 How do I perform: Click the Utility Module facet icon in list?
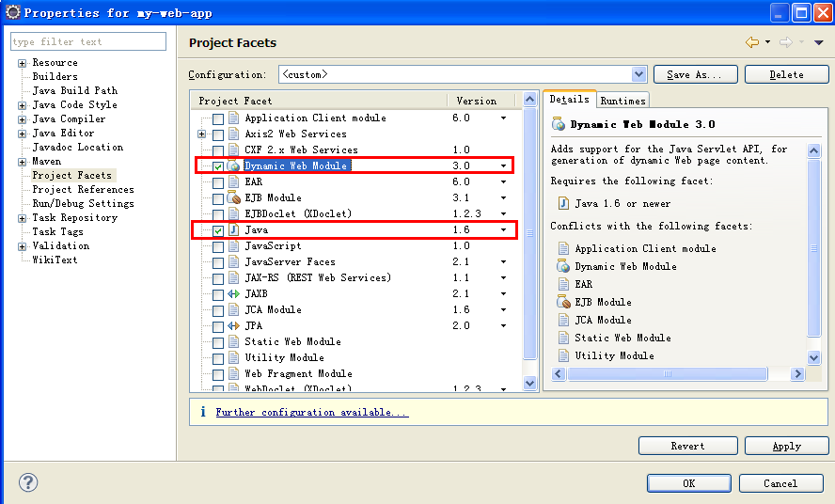click(x=234, y=357)
